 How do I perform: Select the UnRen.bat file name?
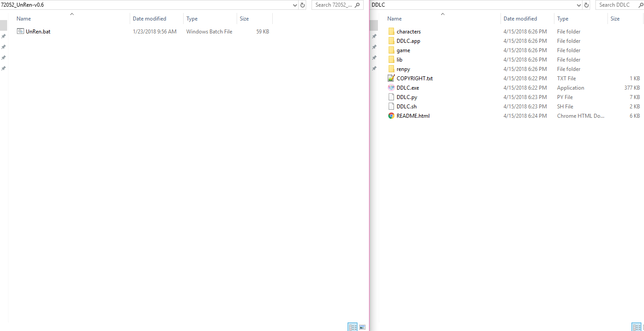click(38, 32)
